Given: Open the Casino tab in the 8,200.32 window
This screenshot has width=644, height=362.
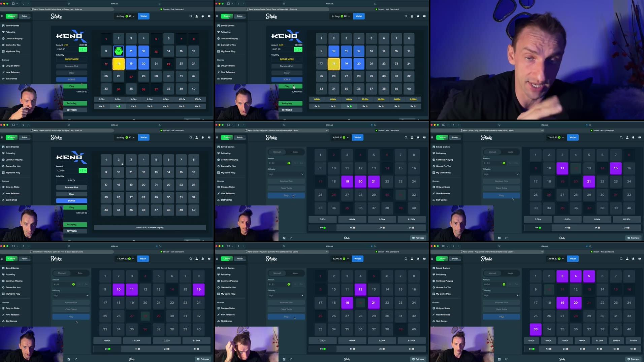Looking at the screenshot, I should [227, 259].
